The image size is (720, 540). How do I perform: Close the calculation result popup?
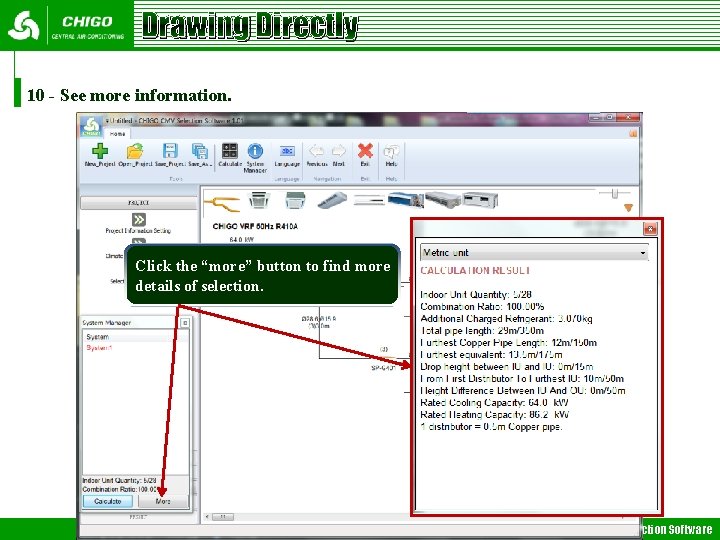pyautogui.click(x=650, y=228)
